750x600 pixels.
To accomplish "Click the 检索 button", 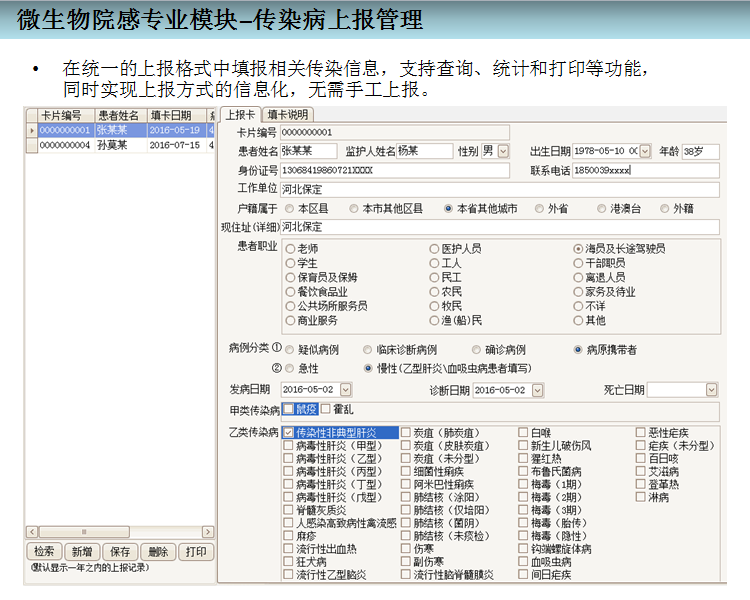I will click(44, 551).
